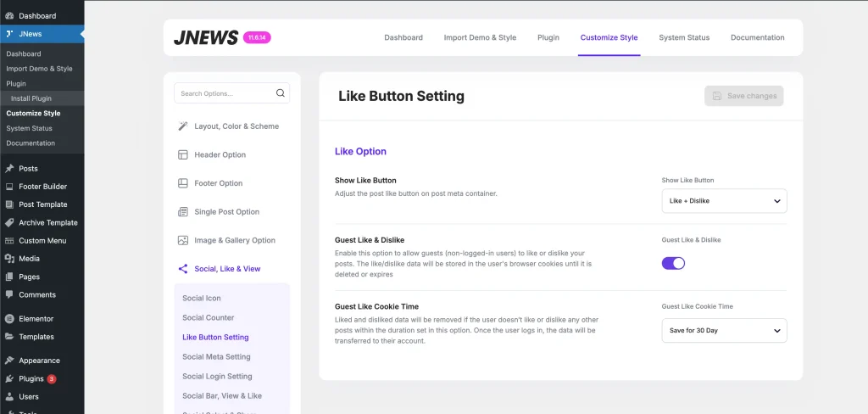Image resolution: width=868 pixels, height=414 pixels.
Task: Click the Comments bubble icon
Action: (x=9, y=295)
